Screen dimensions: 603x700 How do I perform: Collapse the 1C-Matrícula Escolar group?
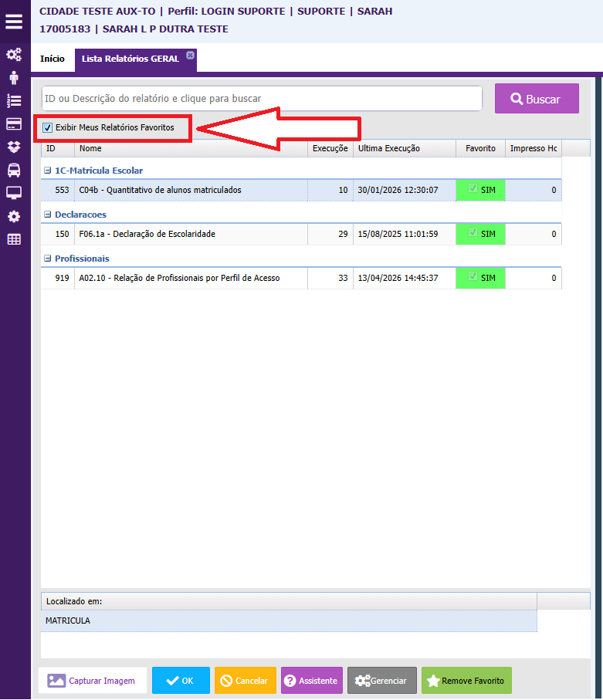48,171
